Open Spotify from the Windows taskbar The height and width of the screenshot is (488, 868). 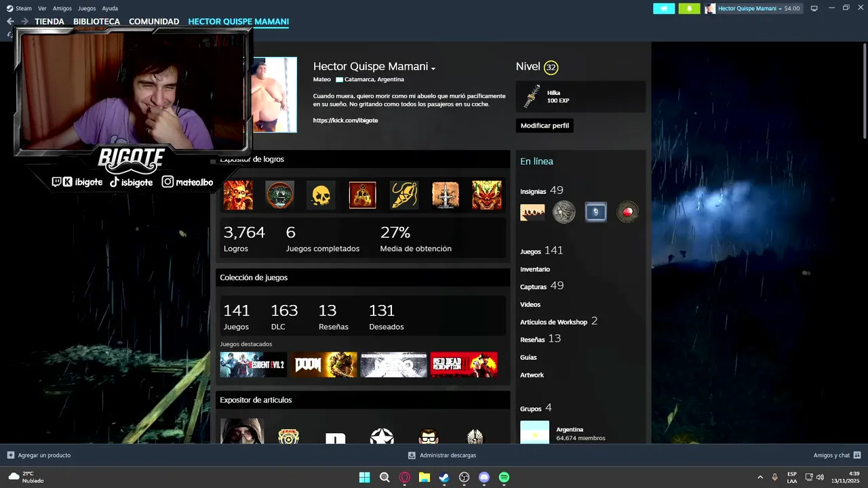tap(504, 477)
